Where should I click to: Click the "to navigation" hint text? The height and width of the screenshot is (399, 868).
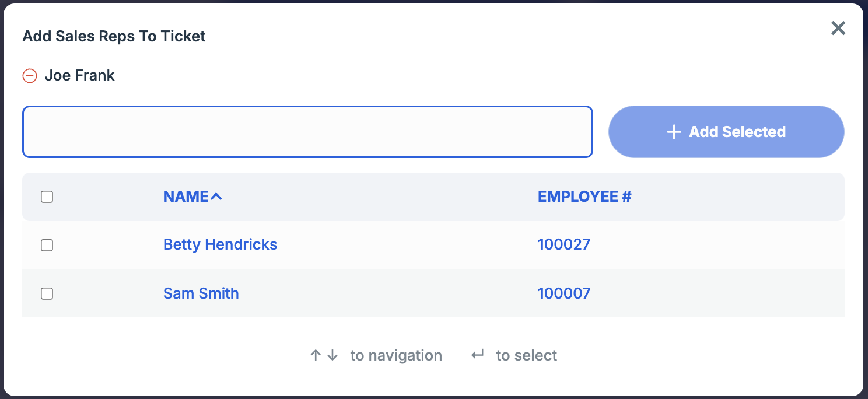click(396, 356)
